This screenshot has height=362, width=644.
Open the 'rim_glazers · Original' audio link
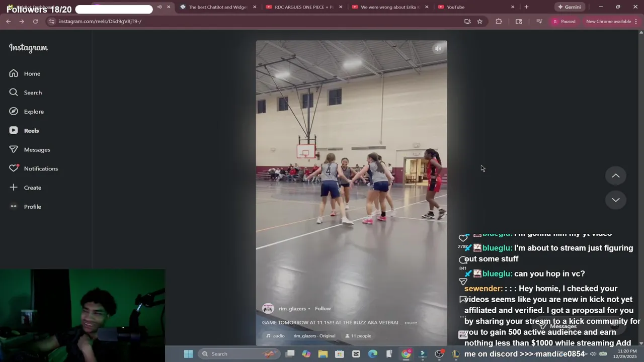[314, 336]
